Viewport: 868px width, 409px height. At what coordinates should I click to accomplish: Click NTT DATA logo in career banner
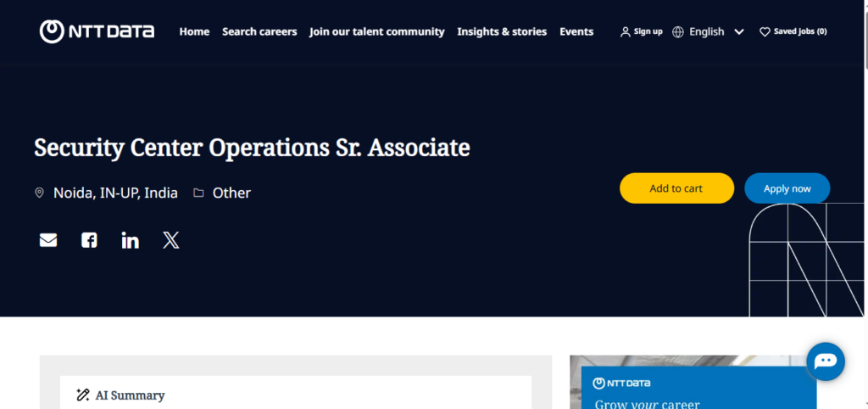click(x=621, y=383)
